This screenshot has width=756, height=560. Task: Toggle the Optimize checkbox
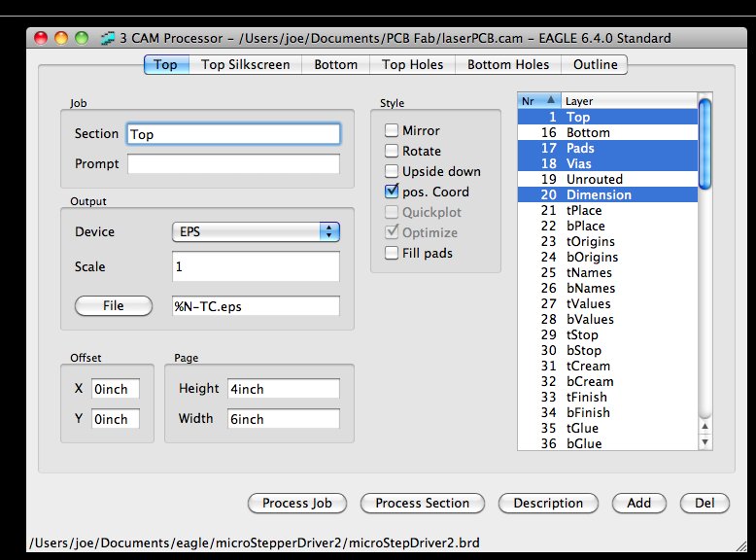click(x=392, y=232)
